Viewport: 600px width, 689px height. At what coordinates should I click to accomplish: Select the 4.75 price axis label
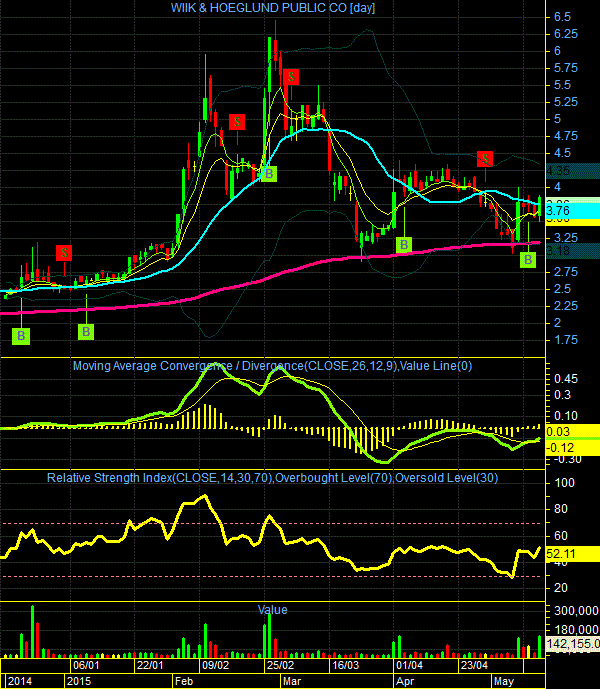pos(566,136)
